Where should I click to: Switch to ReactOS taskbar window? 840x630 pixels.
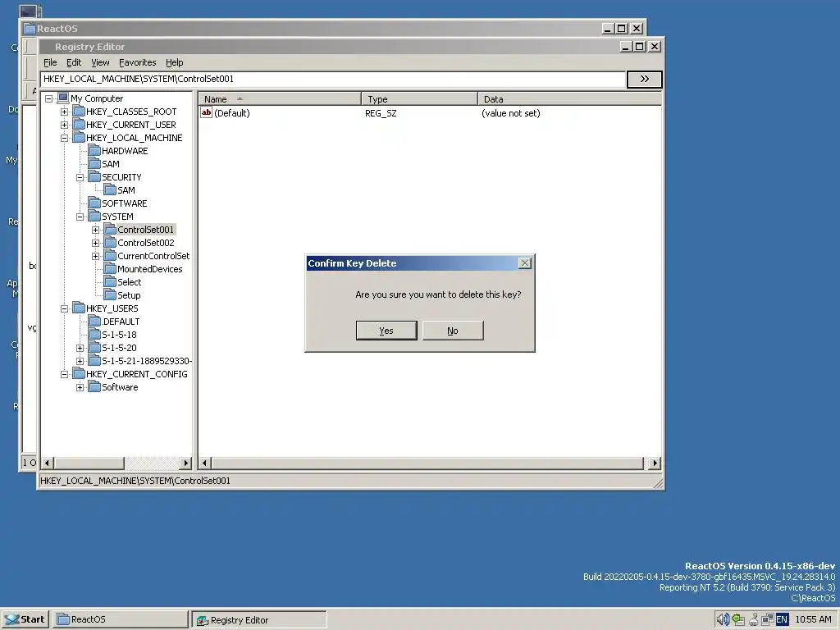[121, 619]
